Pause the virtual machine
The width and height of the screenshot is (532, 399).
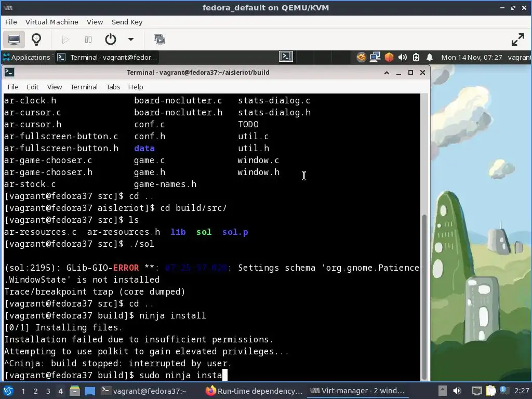(x=88, y=39)
